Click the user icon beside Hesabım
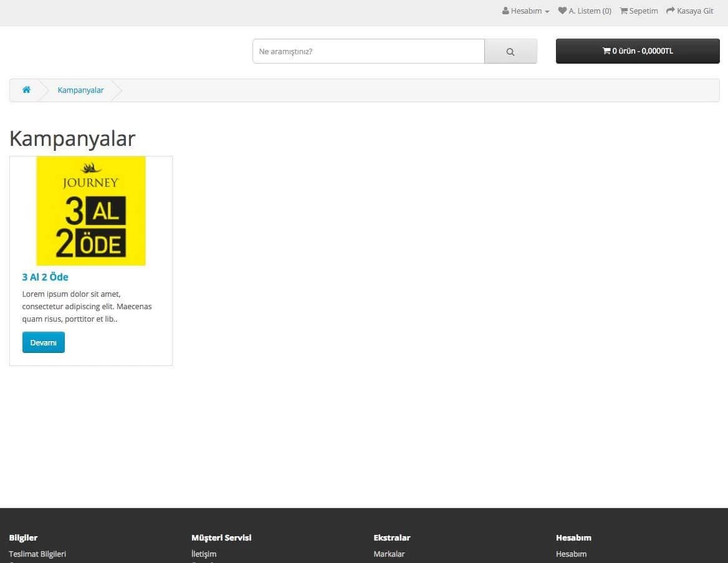 pos(505,11)
